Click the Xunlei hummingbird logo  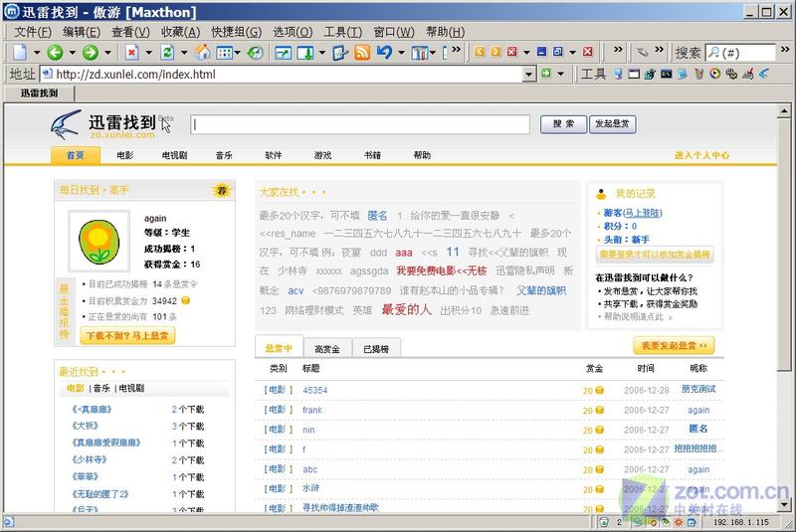[x=66, y=124]
